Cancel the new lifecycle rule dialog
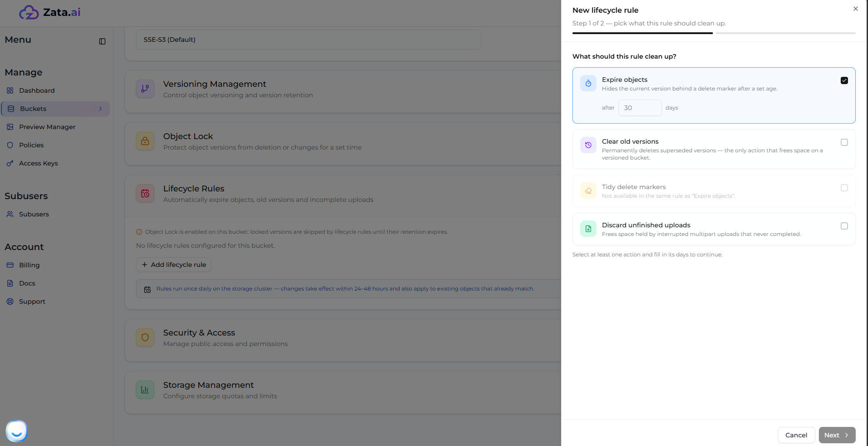This screenshot has height=446, width=868. tap(796, 435)
